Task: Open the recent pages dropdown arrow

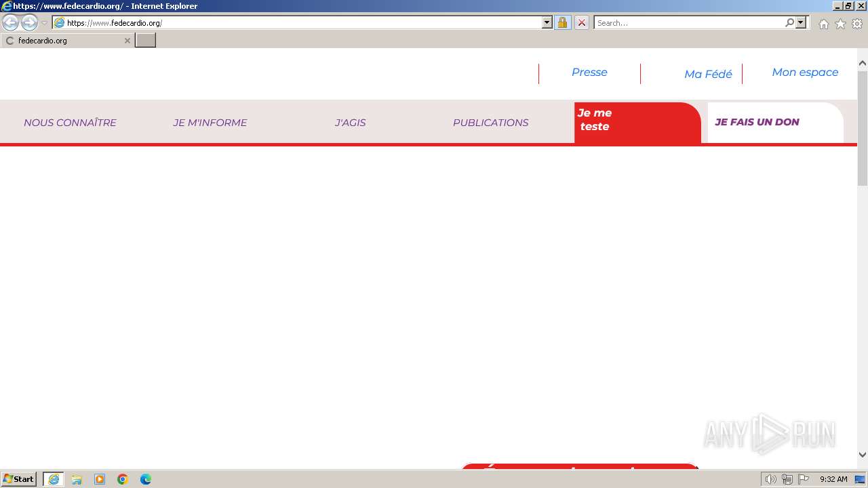Action: 44,23
